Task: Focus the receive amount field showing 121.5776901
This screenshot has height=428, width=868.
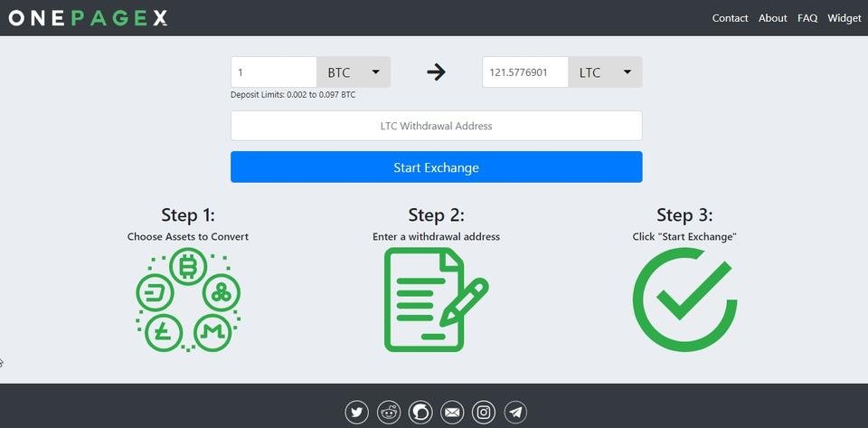Action: tap(525, 72)
